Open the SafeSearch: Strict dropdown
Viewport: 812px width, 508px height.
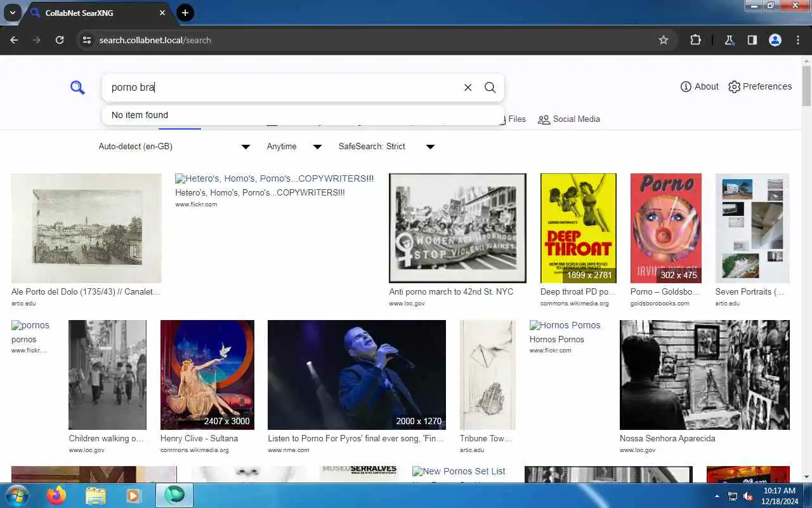(x=386, y=146)
